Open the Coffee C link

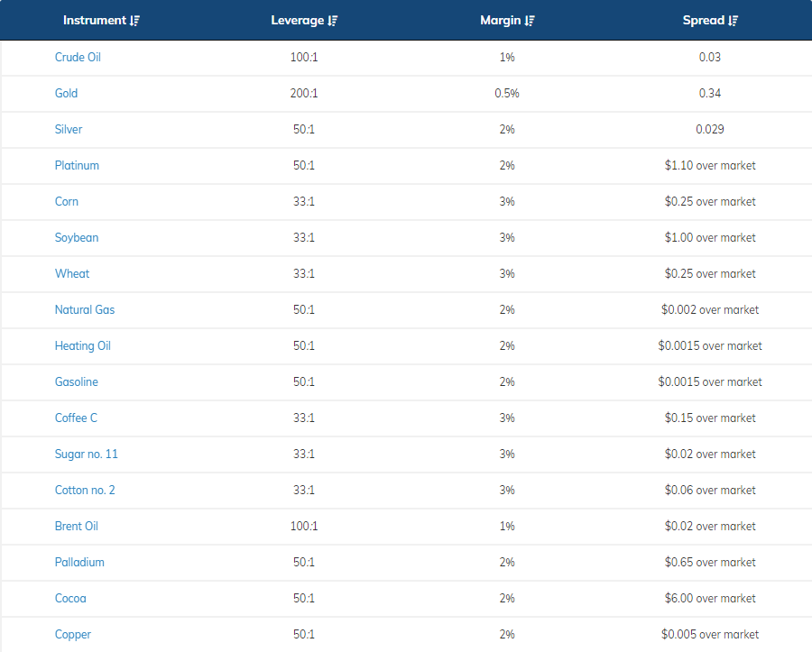pyautogui.click(x=77, y=418)
